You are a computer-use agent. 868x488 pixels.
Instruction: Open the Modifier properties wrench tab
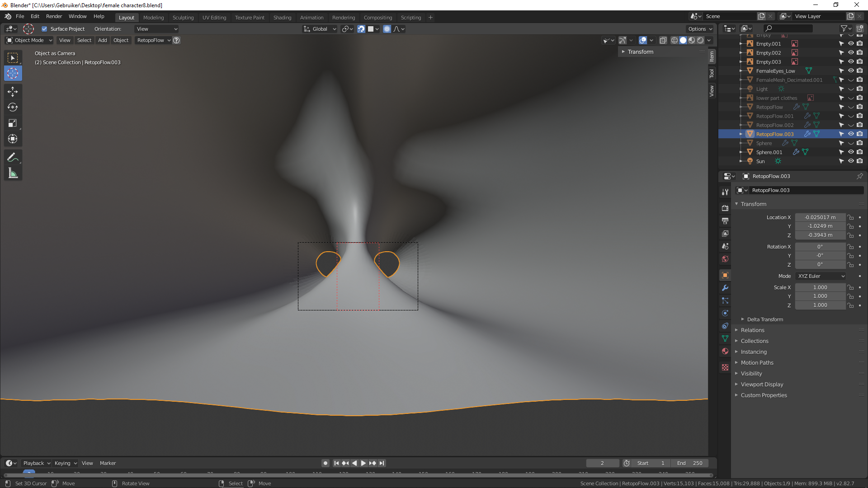[725, 288]
